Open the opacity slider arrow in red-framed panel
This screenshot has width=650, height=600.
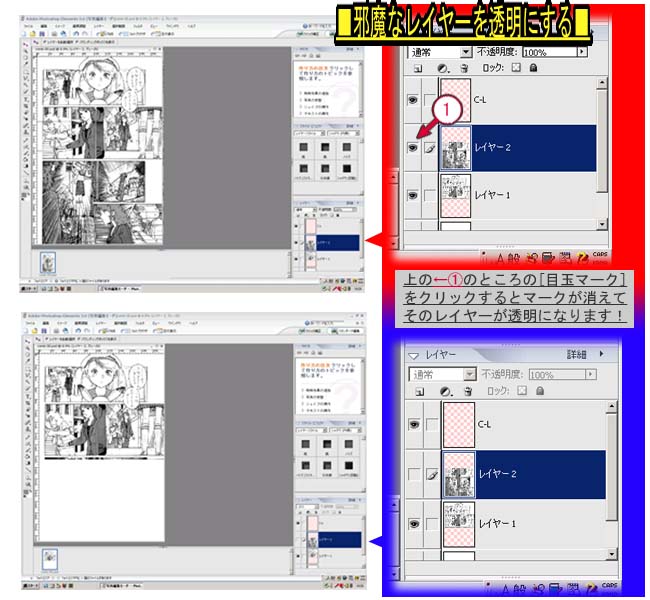click(x=582, y=52)
